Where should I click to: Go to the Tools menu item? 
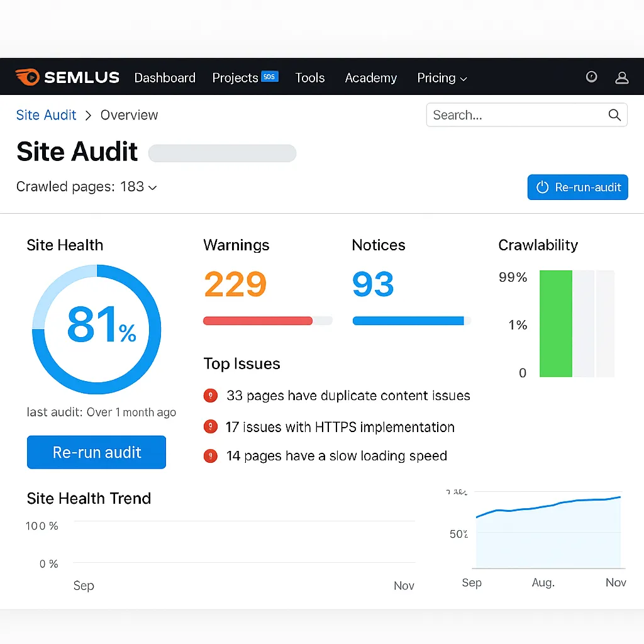tap(310, 78)
